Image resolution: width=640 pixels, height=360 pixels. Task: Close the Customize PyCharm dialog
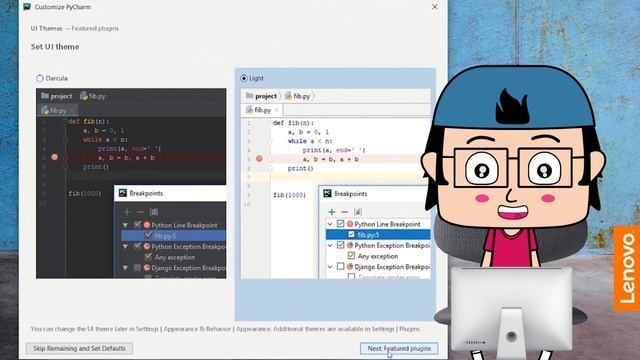click(435, 7)
